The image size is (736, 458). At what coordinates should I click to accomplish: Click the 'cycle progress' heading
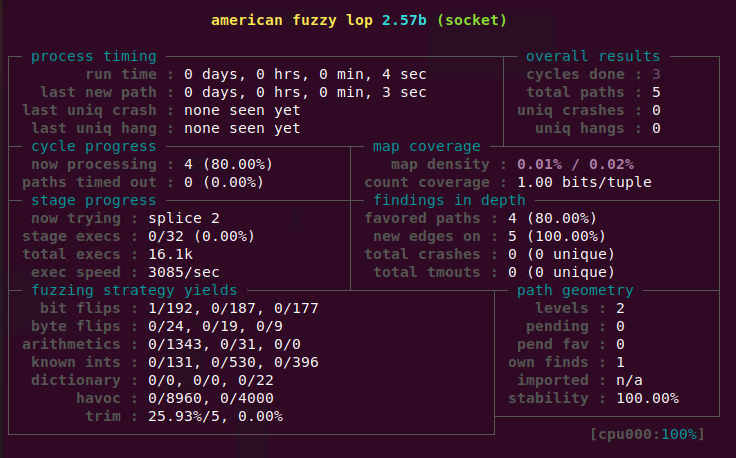point(93,146)
